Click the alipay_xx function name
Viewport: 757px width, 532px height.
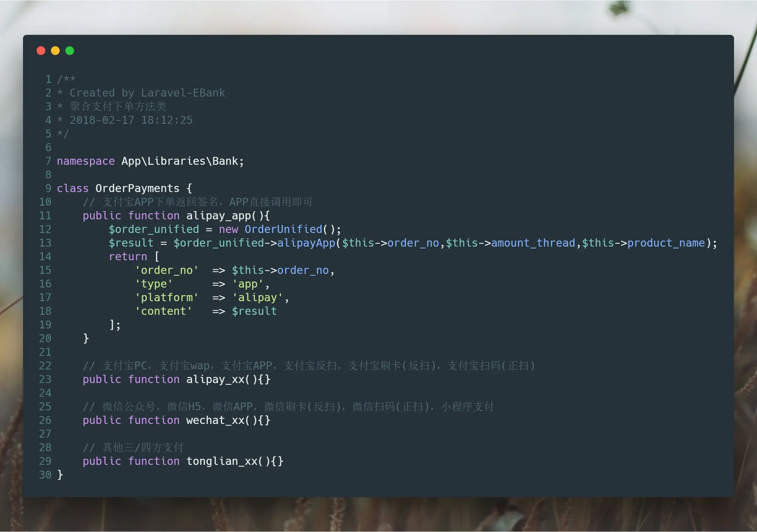tap(215, 379)
